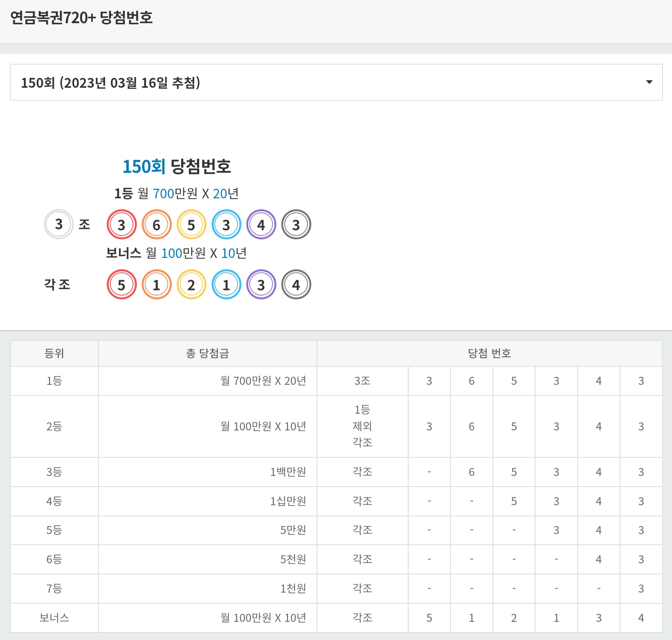This screenshot has height=640, width=672.
Task: Click the gray group ball 3 before 조
Action: pyautogui.click(x=59, y=224)
